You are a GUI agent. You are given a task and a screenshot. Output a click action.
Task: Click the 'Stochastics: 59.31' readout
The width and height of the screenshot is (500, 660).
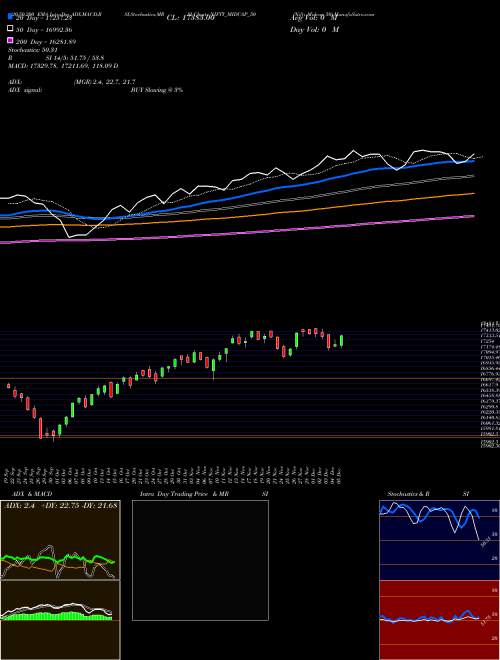point(33,50)
